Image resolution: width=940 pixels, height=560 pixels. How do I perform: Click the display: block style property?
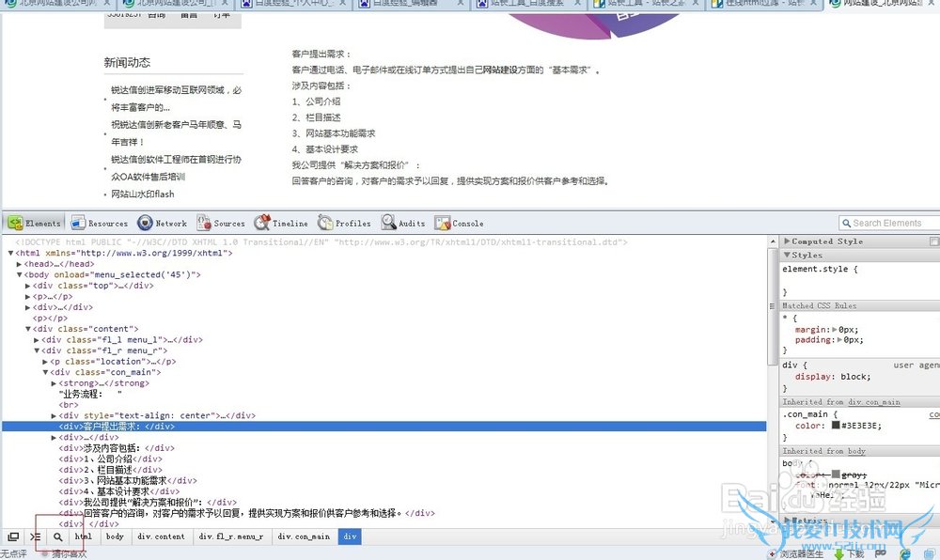(833, 377)
